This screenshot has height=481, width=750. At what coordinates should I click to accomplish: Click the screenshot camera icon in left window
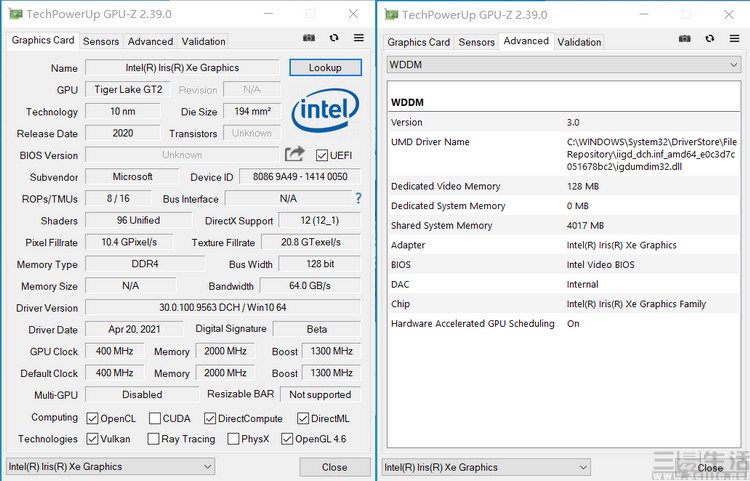pos(309,38)
